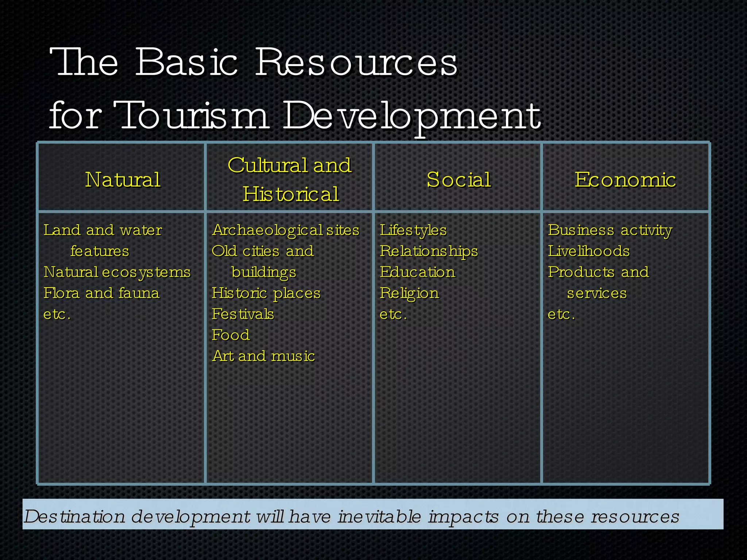Select the word 'services' in Economic column

[597, 293]
